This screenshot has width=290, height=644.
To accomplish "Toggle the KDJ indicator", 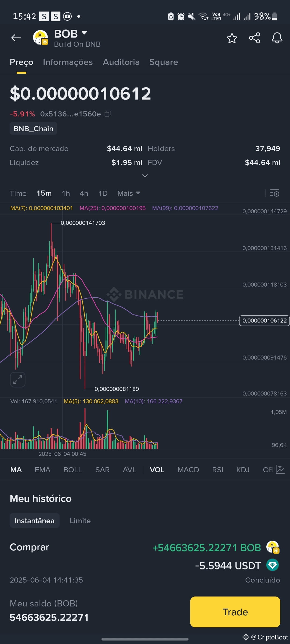I will pyautogui.click(x=243, y=470).
